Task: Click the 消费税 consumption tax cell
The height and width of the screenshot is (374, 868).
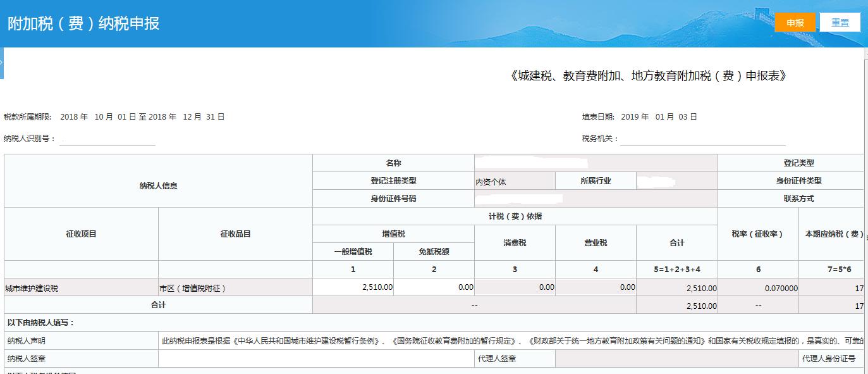Action: (x=515, y=287)
